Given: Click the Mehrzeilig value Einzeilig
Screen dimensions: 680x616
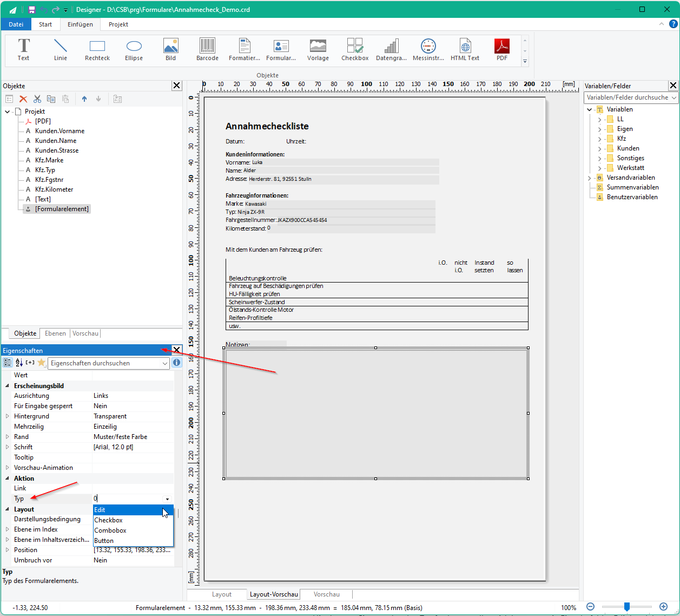Looking at the screenshot, I should tap(105, 427).
